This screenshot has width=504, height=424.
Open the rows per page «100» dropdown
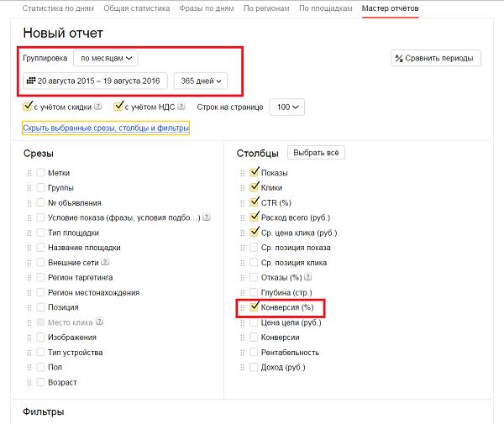[287, 107]
